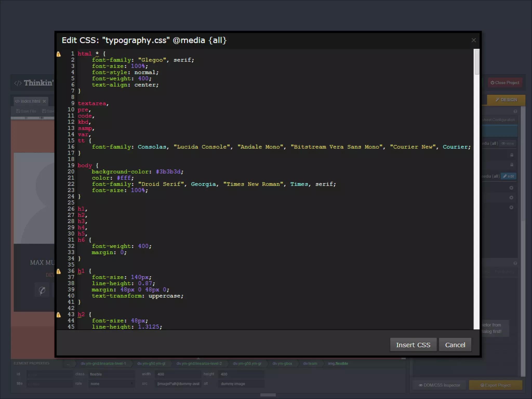Image resolution: width=532 pixels, height=399 pixels.
Task: Click the width field showing 400
Action: 178,374
